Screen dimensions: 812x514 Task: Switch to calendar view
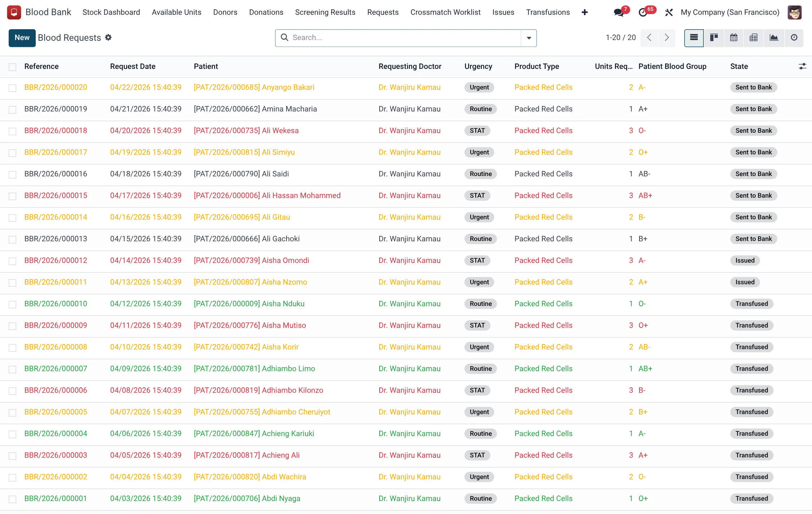(734, 38)
